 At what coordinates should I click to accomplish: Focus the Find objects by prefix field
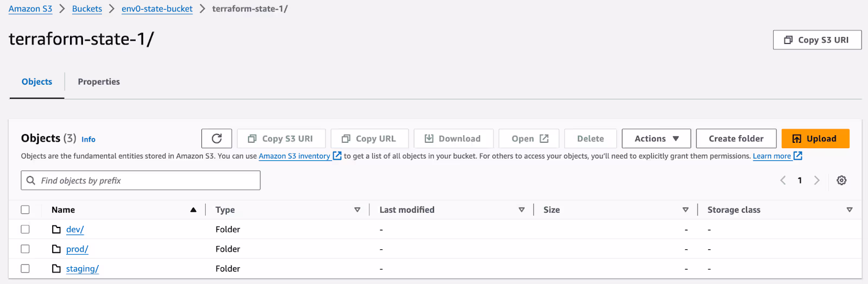(141, 180)
